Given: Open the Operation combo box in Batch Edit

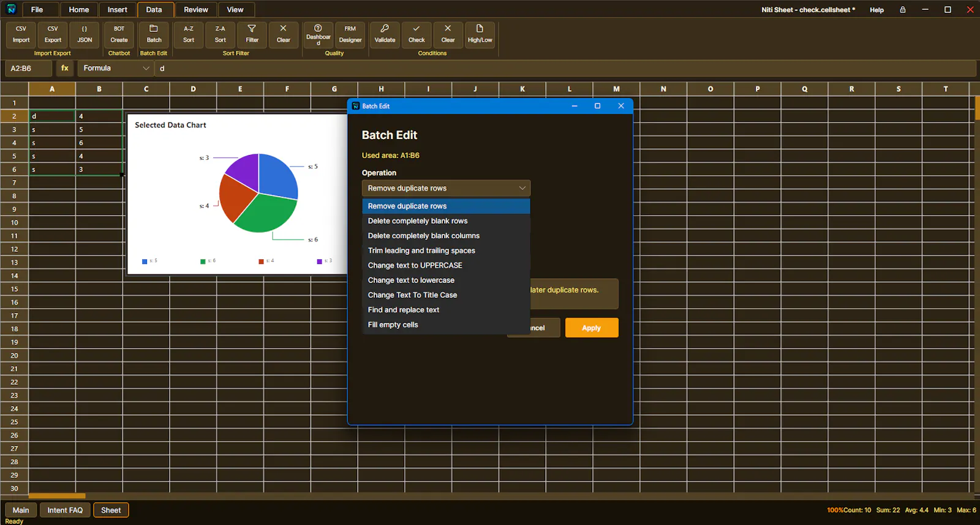Looking at the screenshot, I should [x=446, y=188].
